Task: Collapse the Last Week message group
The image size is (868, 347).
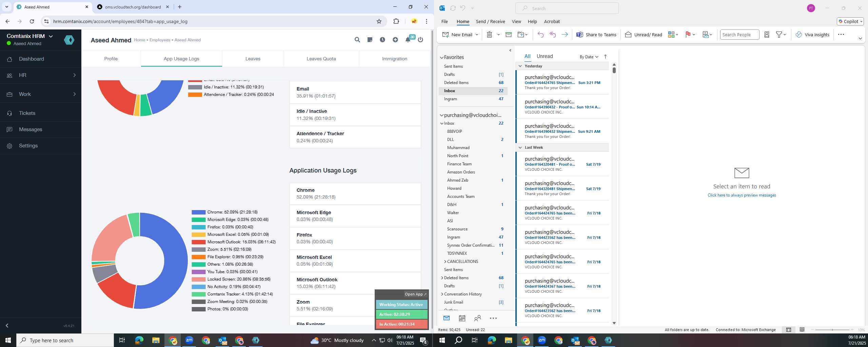Action: [x=520, y=147]
